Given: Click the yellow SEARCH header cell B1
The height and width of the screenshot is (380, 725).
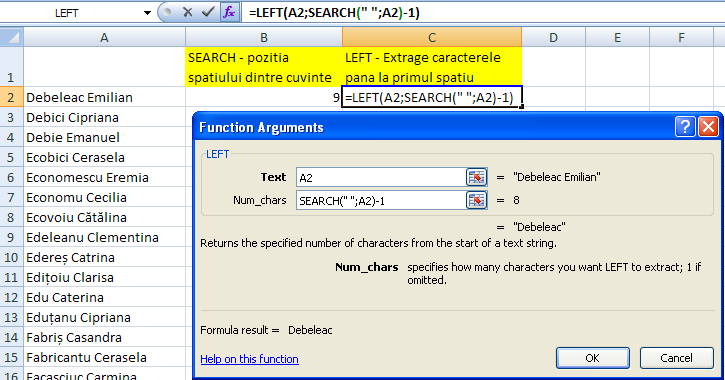Looking at the screenshot, I should click(x=264, y=67).
